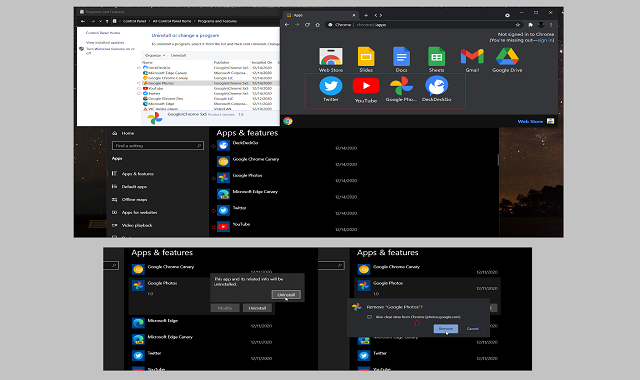640x380 pixels.
Task: Click the Find a setting search box
Action: click(x=158, y=145)
